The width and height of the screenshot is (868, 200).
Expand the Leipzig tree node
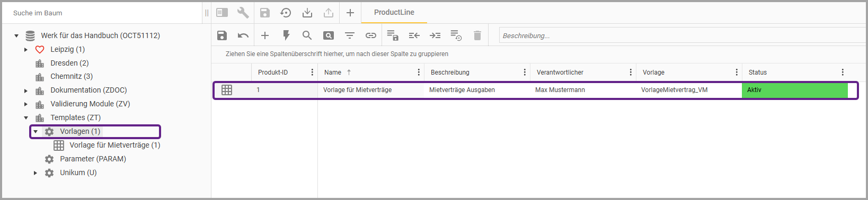(x=26, y=50)
